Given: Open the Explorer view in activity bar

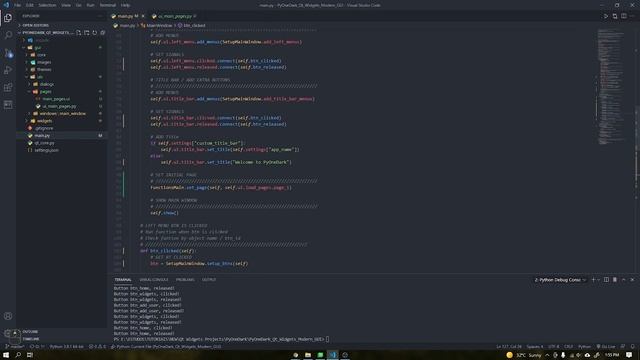Looking at the screenshot, I should 8,18.
